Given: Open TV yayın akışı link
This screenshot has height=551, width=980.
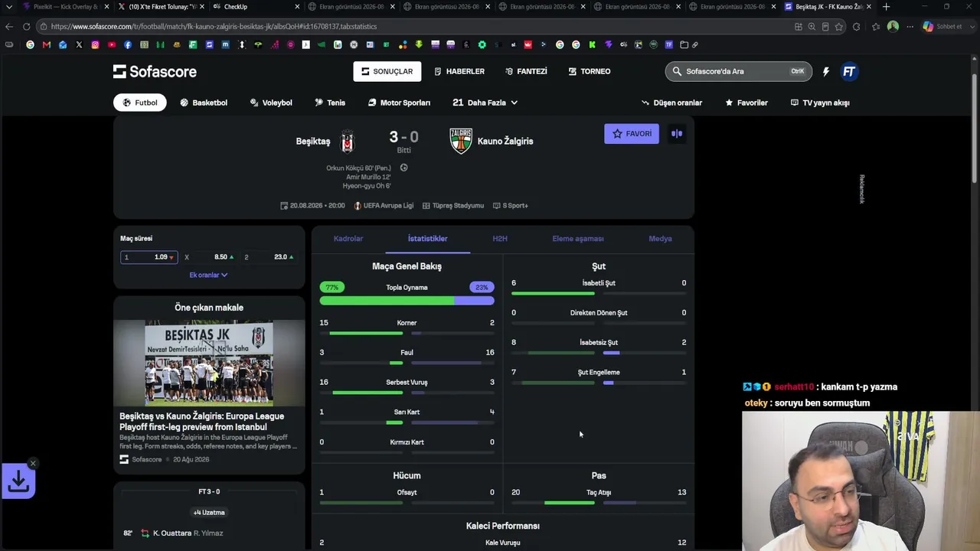Looking at the screenshot, I should point(820,103).
